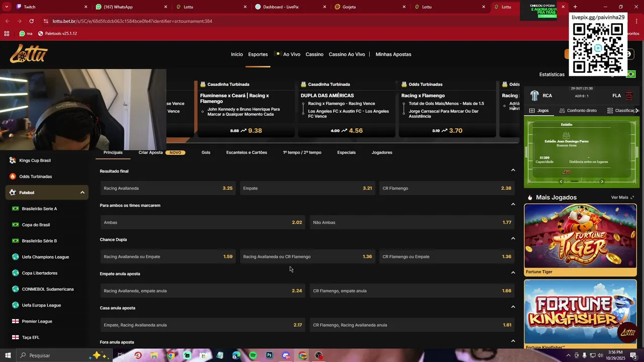This screenshot has width=644, height=362.
Task: Collapse Para ambos os times marcarem
Action: (513, 205)
